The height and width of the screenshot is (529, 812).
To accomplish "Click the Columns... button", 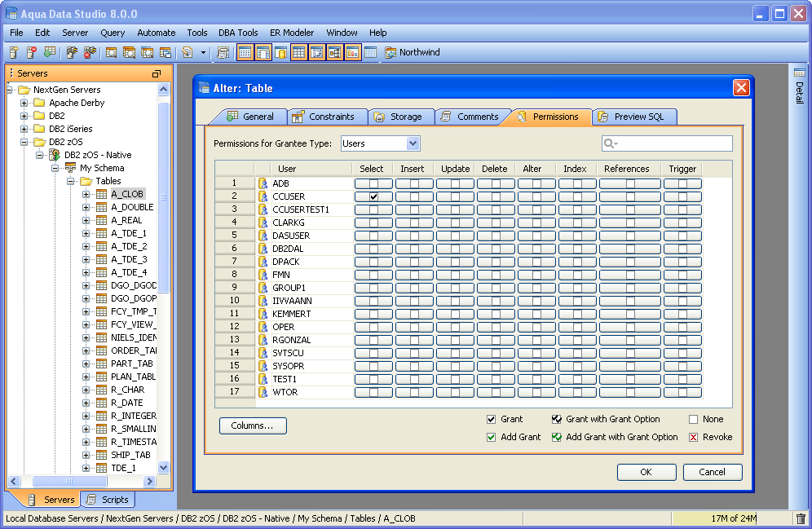I will (253, 425).
